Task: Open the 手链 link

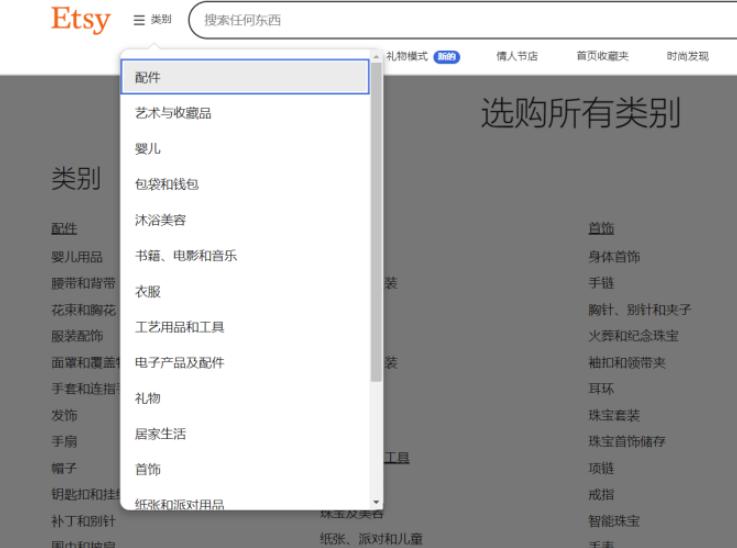Action: [601, 283]
